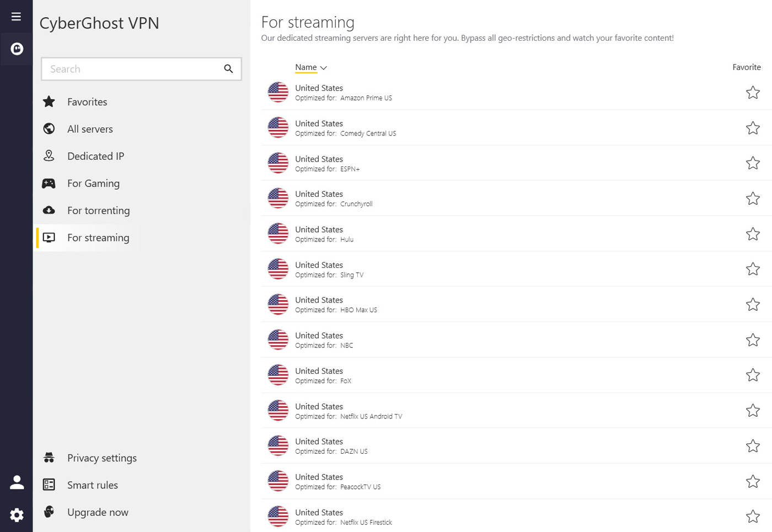Screen dimensions: 772x532
Task: Favorite the Hulu streaming server
Action: [753, 234]
